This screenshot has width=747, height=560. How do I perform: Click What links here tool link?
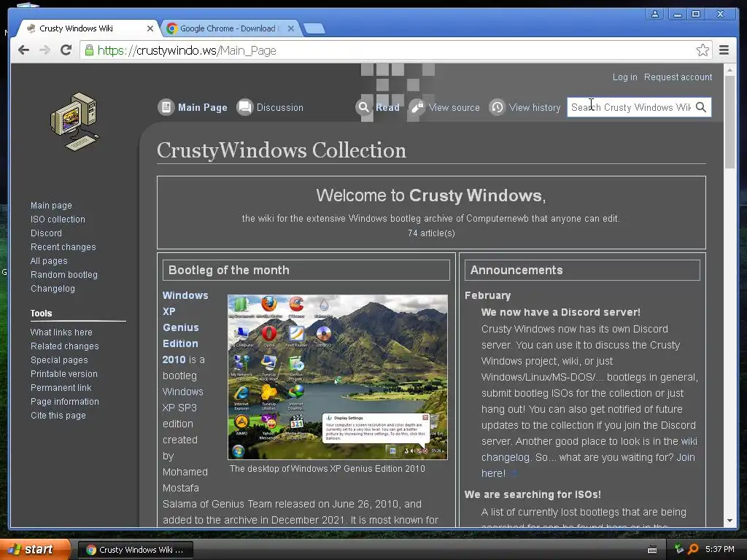point(61,332)
